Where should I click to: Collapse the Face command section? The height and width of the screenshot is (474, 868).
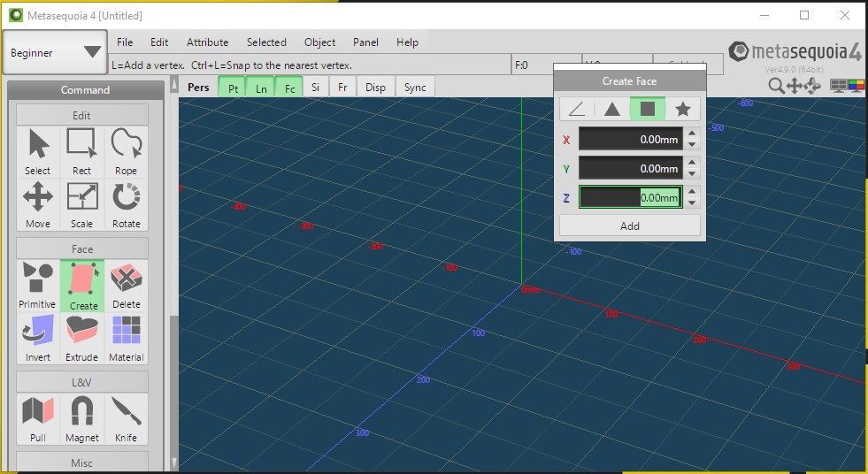click(x=82, y=248)
